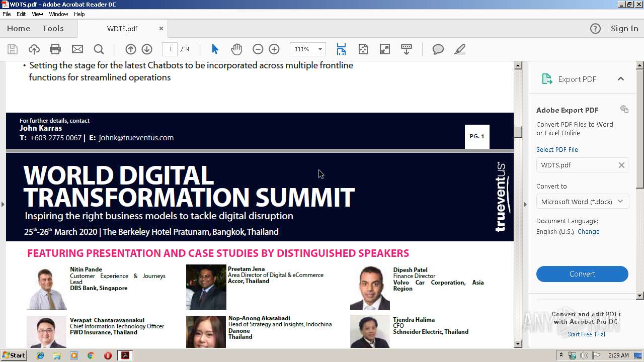Image resolution: width=644 pixels, height=362 pixels.
Task: Zoom out with the minus icon
Action: pyautogui.click(x=258, y=49)
